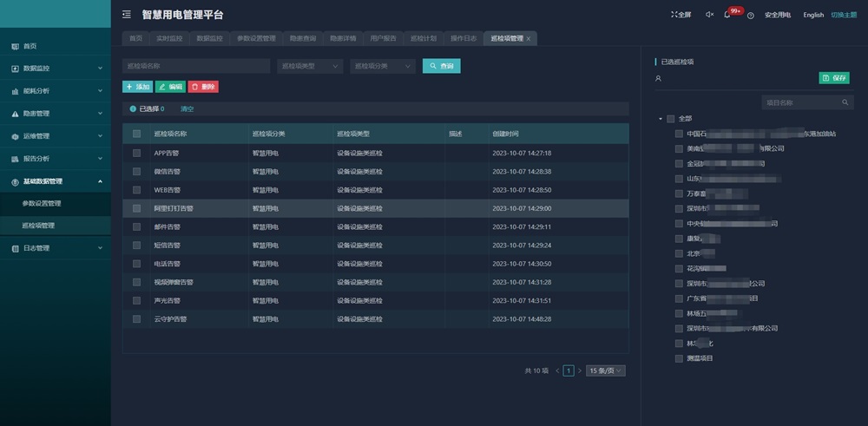Open the 巡检项类型 dropdown
This screenshot has width=868, height=426.
(x=310, y=66)
